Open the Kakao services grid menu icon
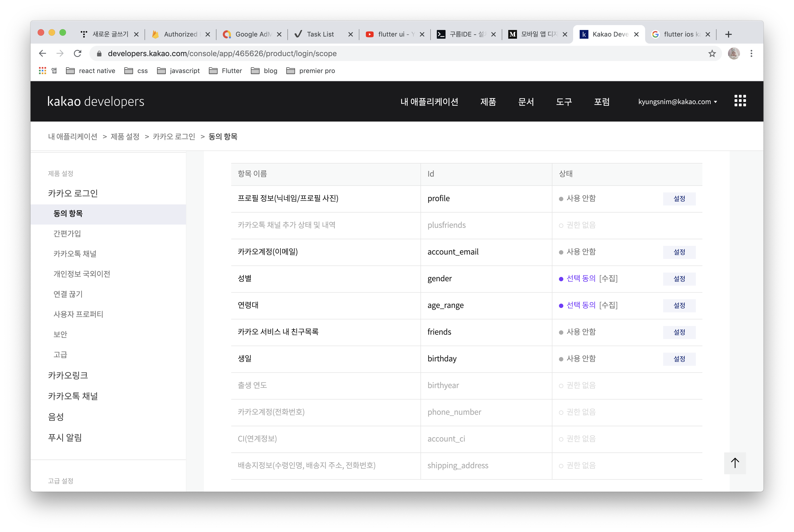This screenshot has width=794, height=532. coord(740,101)
